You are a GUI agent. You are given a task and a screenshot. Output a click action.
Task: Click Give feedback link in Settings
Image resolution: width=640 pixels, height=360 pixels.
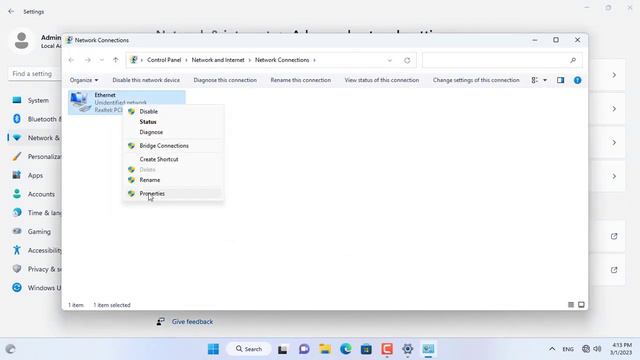pyautogui.click(x=192, y=322)
